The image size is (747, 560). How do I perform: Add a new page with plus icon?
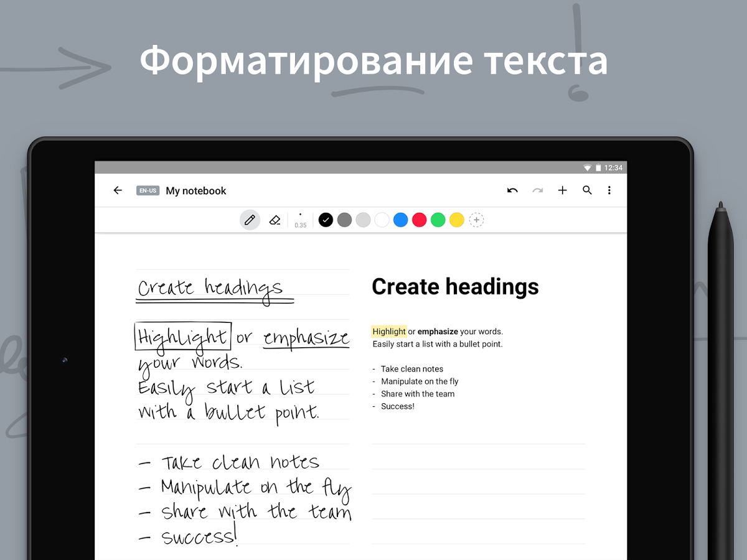(562, 190)
